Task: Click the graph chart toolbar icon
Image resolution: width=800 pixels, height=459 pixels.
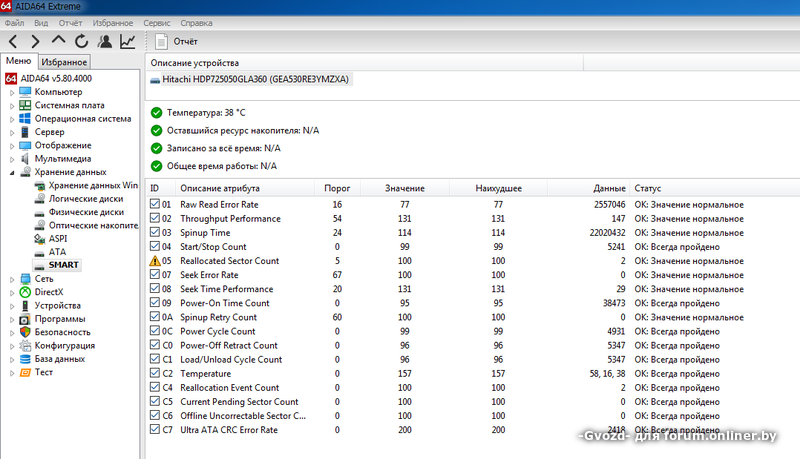Action: 128,41
